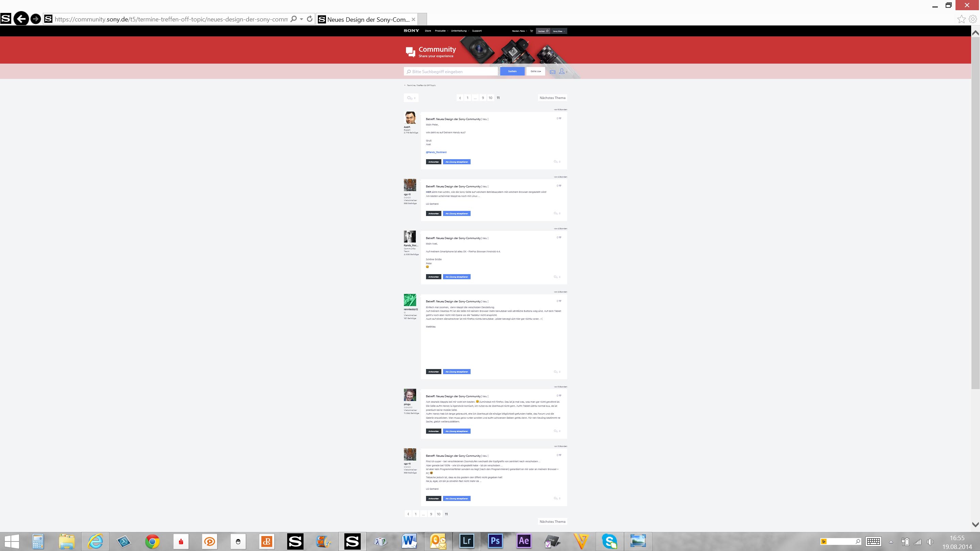This screenshot has height=551, width=980.
Task: Expand the Produkte navigation menu
Action: point(441,31)
